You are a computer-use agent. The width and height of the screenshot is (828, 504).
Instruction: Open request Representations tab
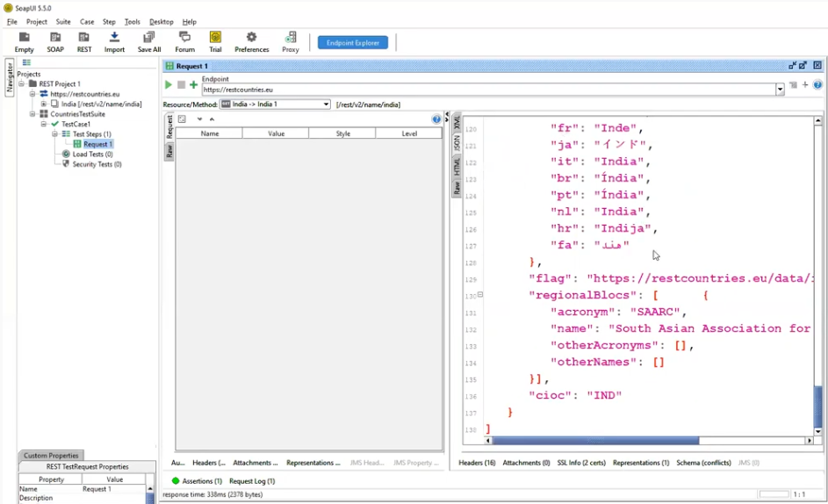point(313,463)
